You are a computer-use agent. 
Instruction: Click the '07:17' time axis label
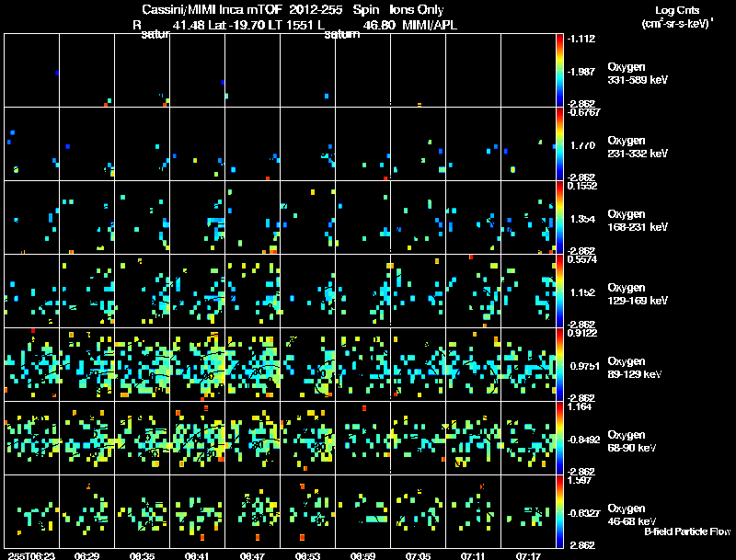coord(528,555)
